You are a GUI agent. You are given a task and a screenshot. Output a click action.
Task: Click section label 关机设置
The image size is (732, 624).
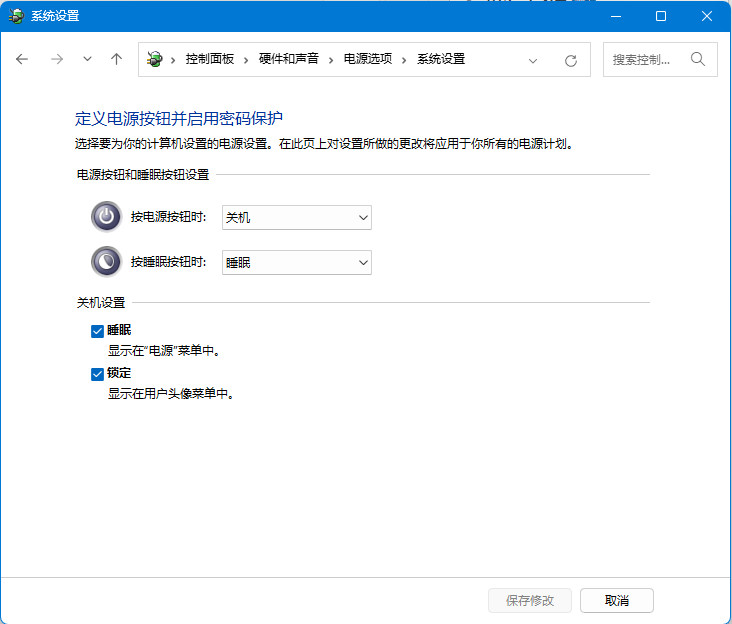[x=101, y=302]
